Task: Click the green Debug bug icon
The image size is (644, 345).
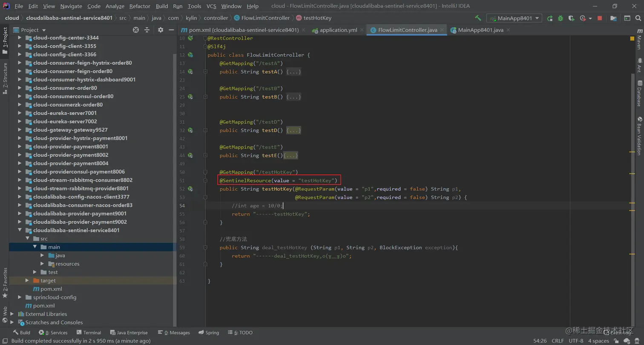Action: click(561, 18)
